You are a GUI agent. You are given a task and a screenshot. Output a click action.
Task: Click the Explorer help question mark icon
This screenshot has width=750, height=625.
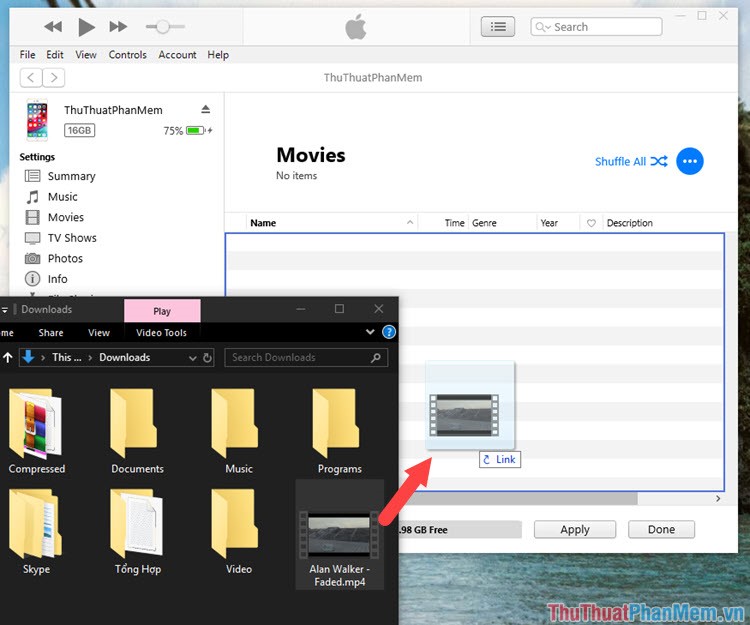point(389,332)
